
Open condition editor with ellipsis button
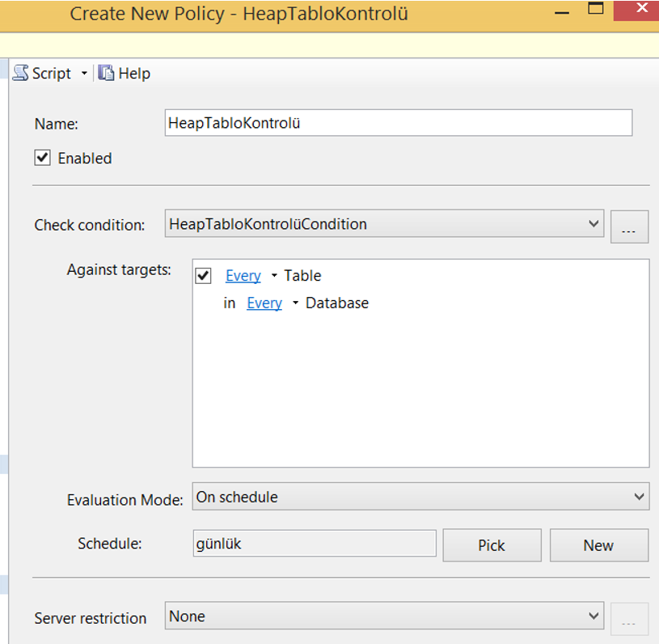[x=629, y=227]
